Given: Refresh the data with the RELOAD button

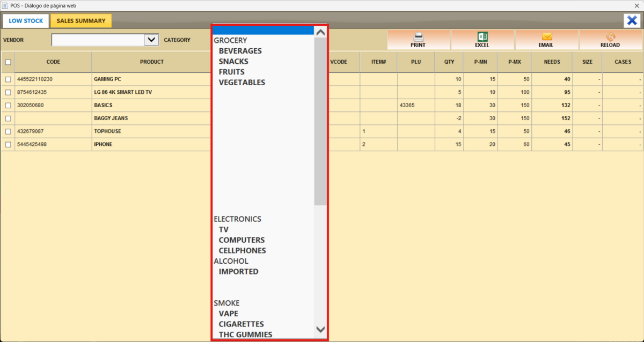Looking at the screenshot, I should [x=610, y=40].
